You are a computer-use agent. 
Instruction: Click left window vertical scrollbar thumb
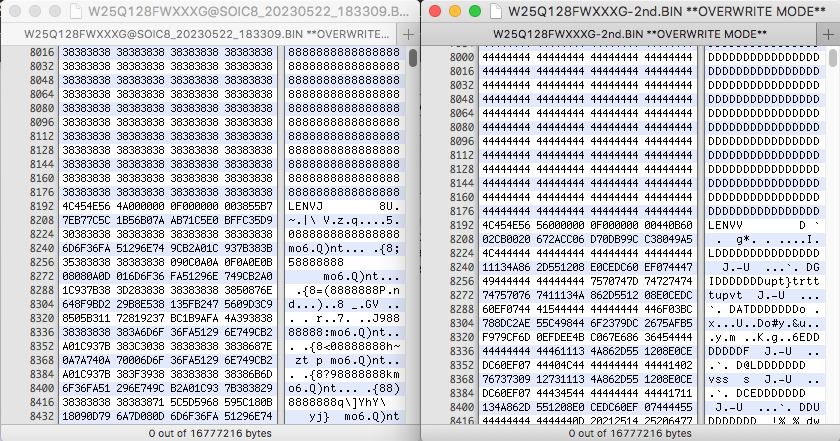[x=413, y=58]
